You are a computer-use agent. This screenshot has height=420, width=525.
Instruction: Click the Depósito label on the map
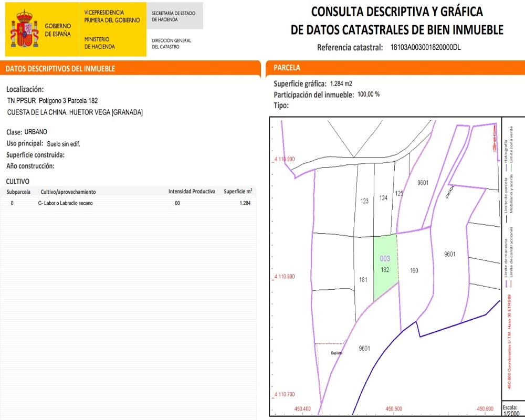tap(337, 353)
